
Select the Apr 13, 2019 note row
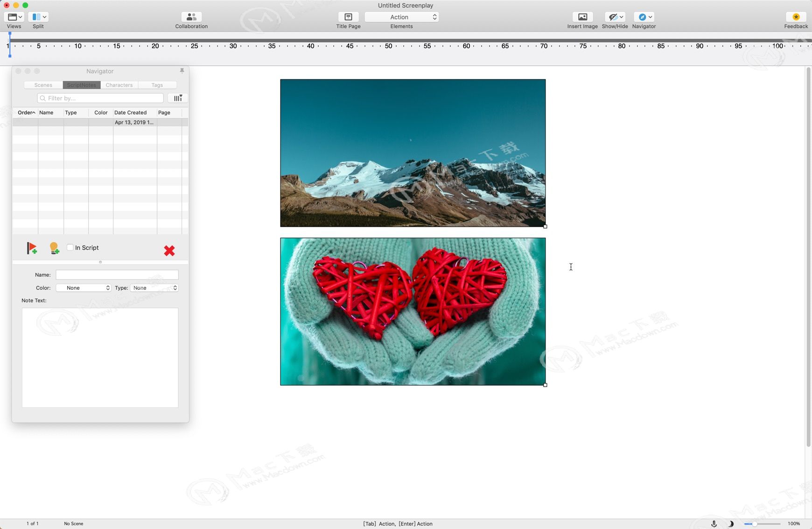(x=100, y=122)
